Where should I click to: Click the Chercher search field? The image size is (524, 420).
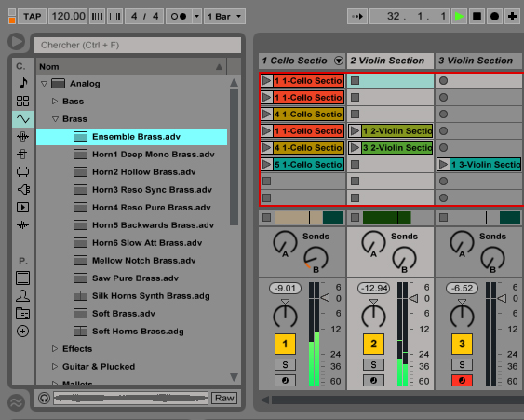click(138, 45)
